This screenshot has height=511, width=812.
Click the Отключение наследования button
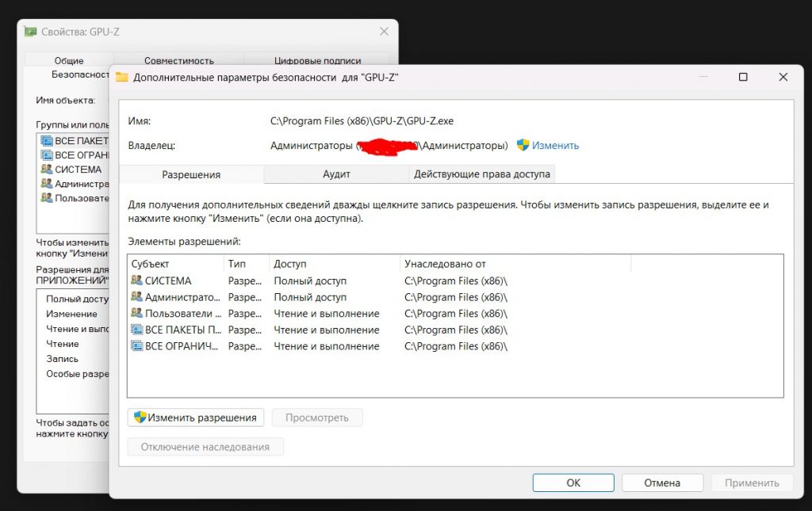tap(205, 447)
